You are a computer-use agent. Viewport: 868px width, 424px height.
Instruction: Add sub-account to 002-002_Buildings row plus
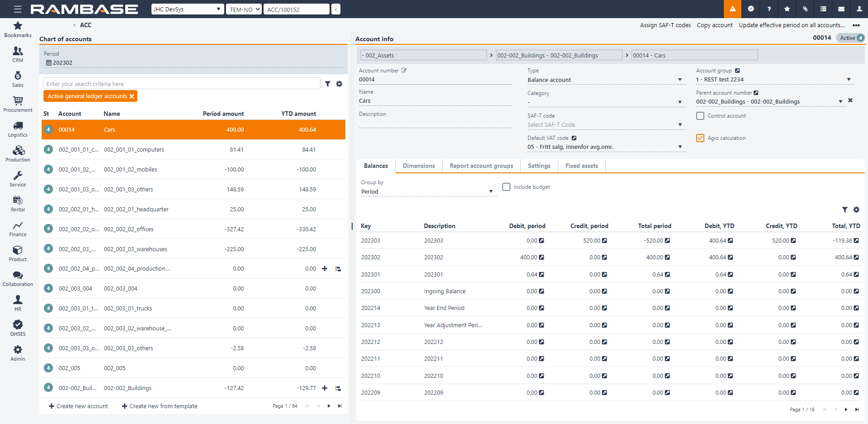325,388
